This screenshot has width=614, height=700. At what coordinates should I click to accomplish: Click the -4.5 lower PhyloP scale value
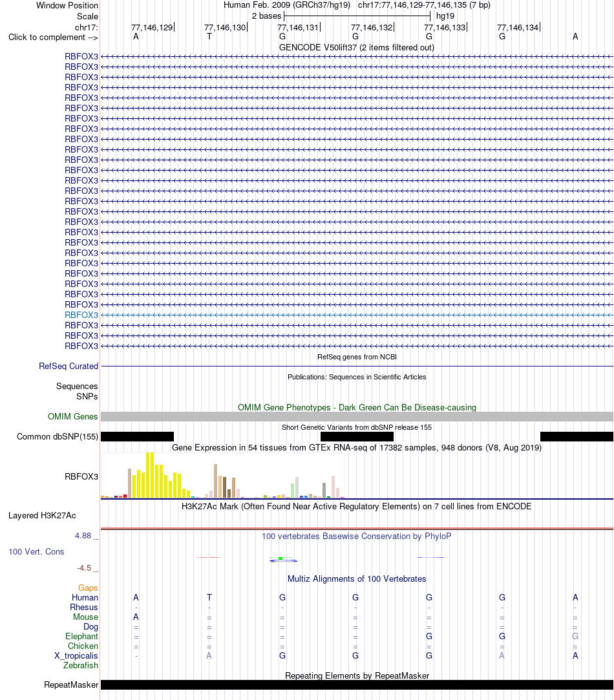[x=84, y=568]
